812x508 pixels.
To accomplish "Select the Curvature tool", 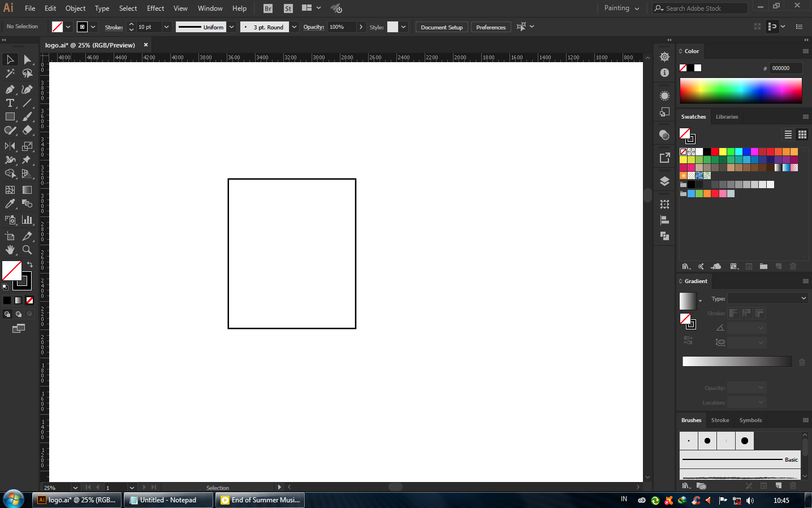I will [x=27, y=89].
